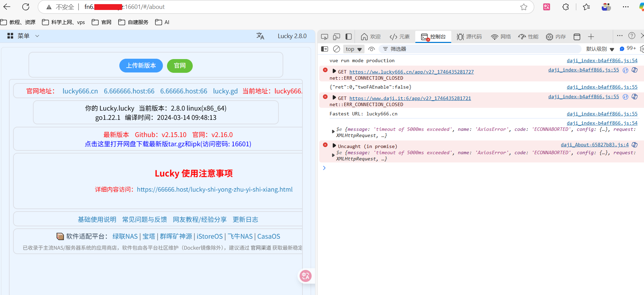Open the top context dropdown
Screen dimensions: 644x295
(354, 49)
